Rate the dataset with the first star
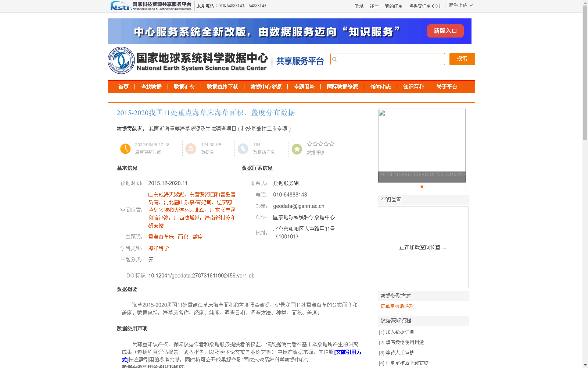This screenshot has width=588, height=368. pos(310,144)
